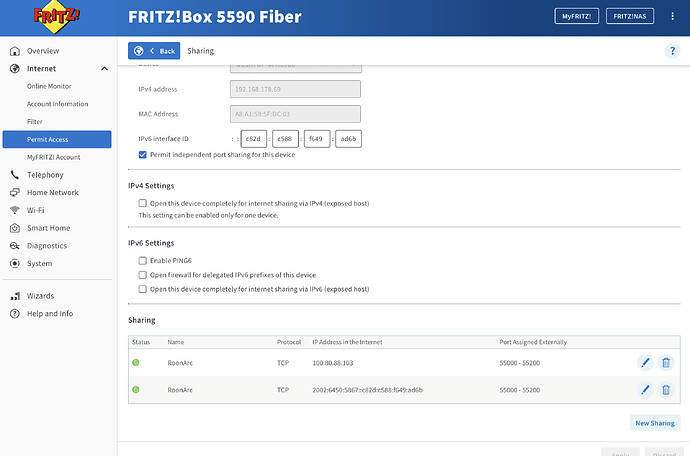The image size is (690, 456).
Task: Click the IPv4 Settings heading
Action: click(x=151, y=186)
